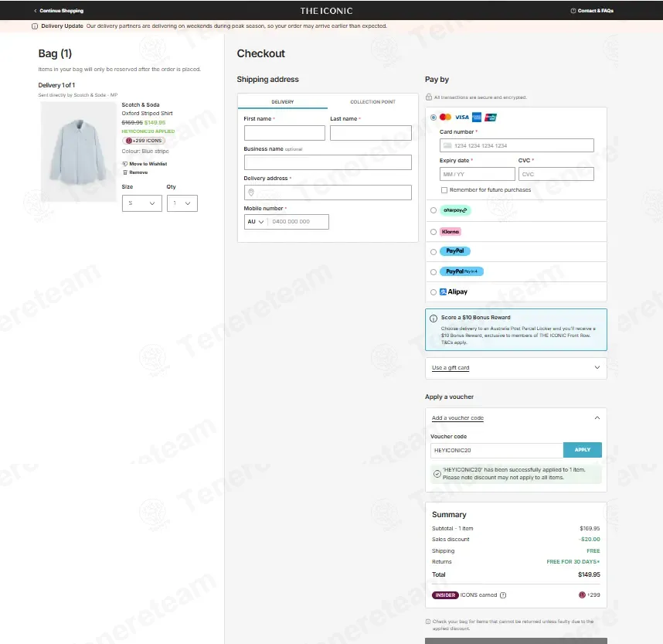Click the Use a gift card text link

450,368
